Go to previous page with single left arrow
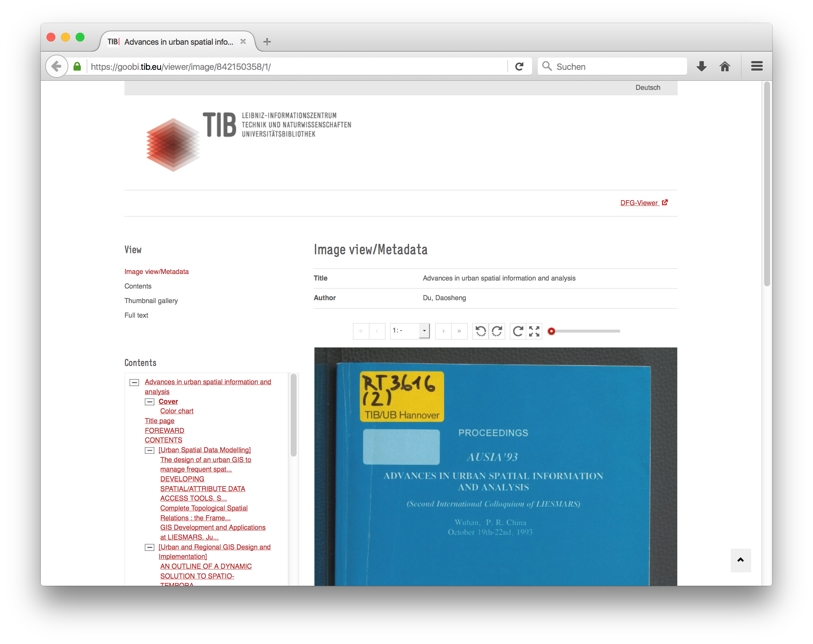The image size is (813, 644). click(377, 331)
